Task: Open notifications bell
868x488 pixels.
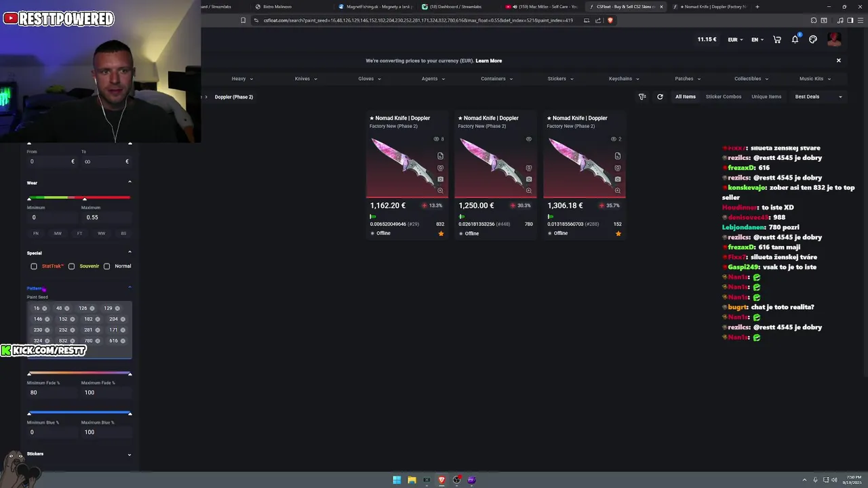Action: pyautogui.click(x=795, y=39)
